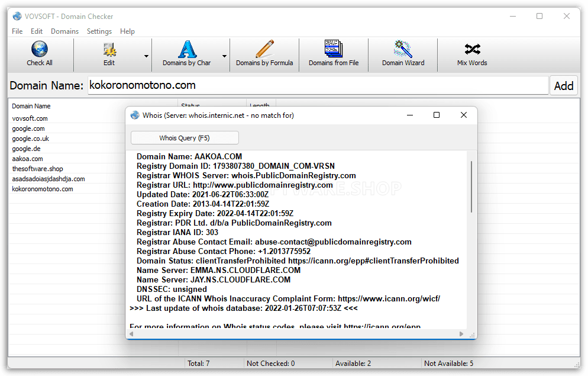The width and height of the screenshot is (588, 376).
Task: Click the Whois horizontal scrollbar right arrow
Action: tap(461, 334)
